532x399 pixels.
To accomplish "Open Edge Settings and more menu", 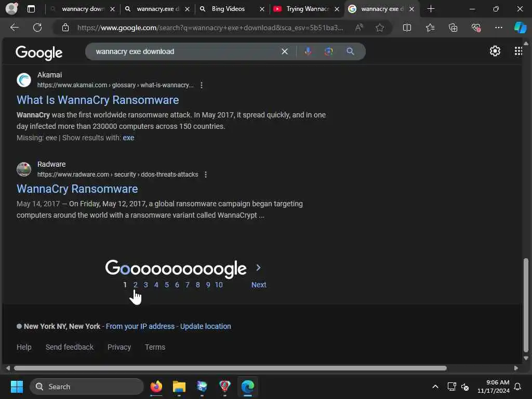I will tap(498, 28).
